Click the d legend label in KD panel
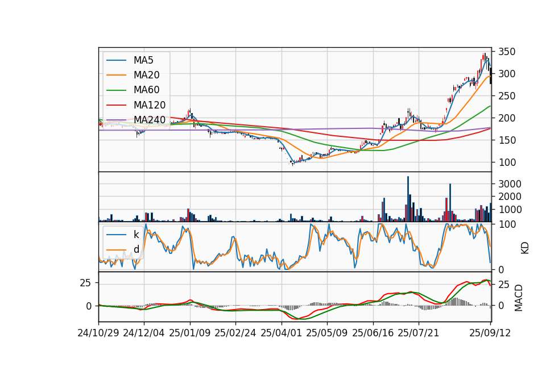 136,249
